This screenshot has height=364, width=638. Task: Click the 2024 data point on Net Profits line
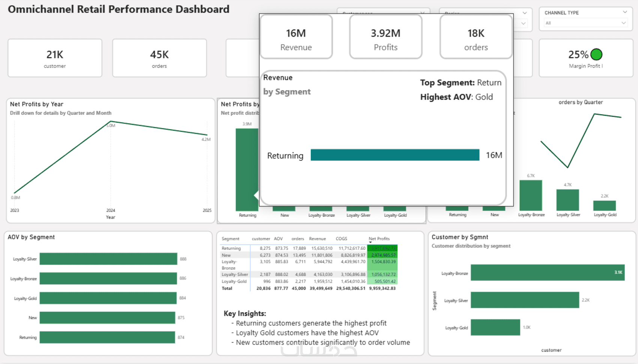pos(111,122)
